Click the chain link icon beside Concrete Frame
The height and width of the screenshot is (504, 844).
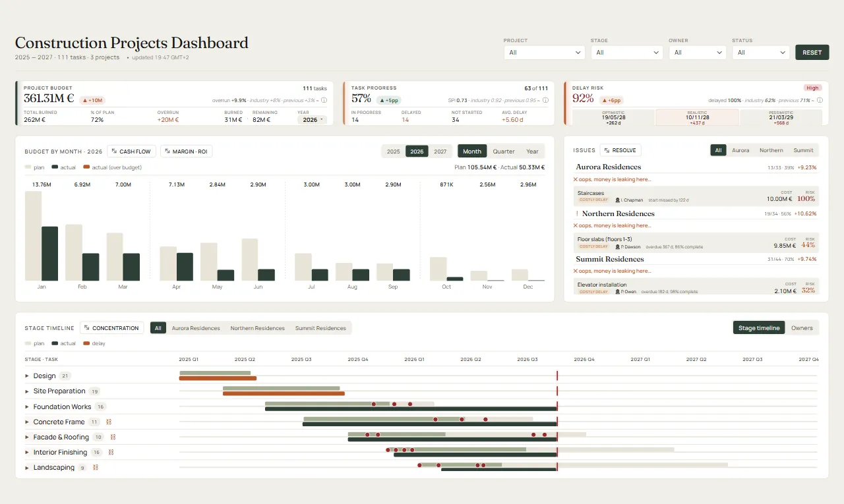(x=109, y=422)
